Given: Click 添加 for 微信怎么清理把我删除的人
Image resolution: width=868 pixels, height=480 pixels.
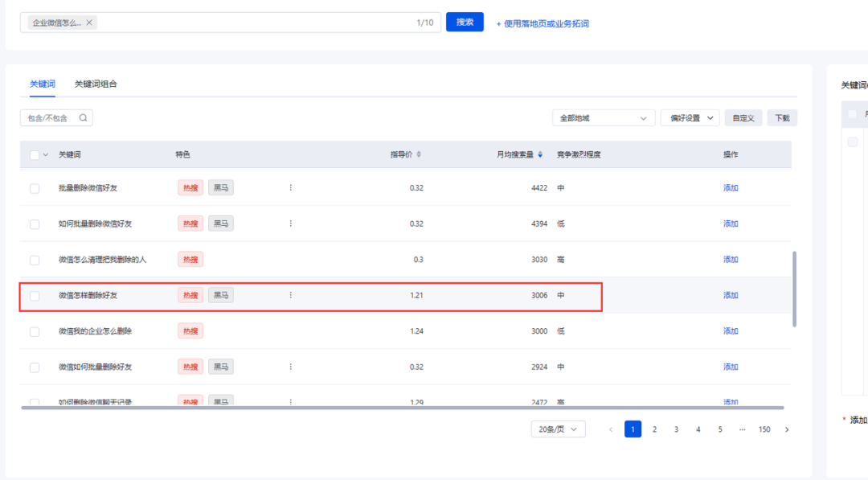Looking at the screenshot, I should pos(731,259).
